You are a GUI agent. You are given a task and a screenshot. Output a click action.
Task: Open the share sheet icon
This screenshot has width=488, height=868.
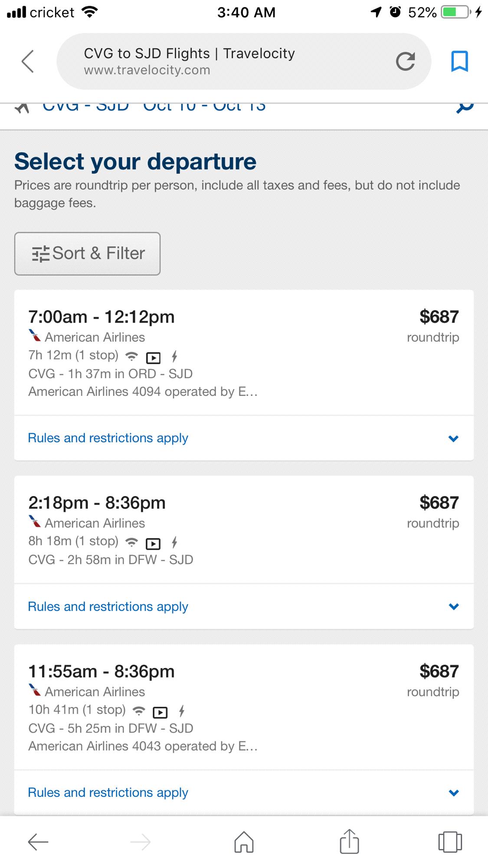point(349,841)
